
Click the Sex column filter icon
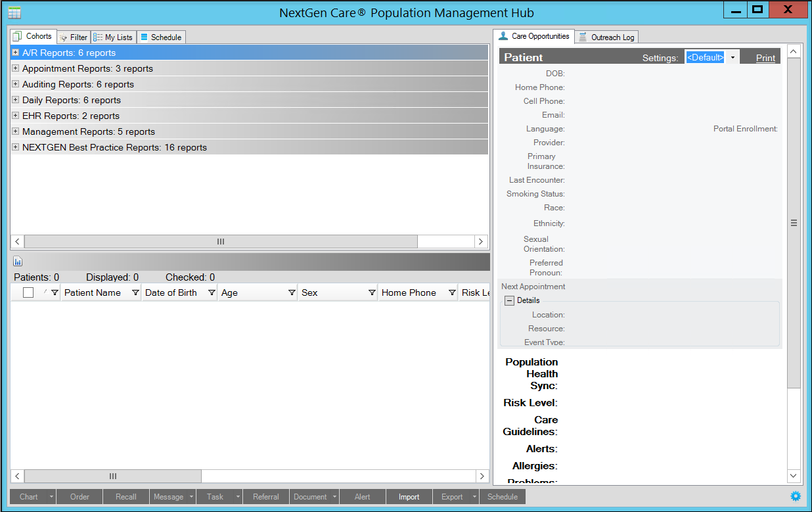(372, 292)
